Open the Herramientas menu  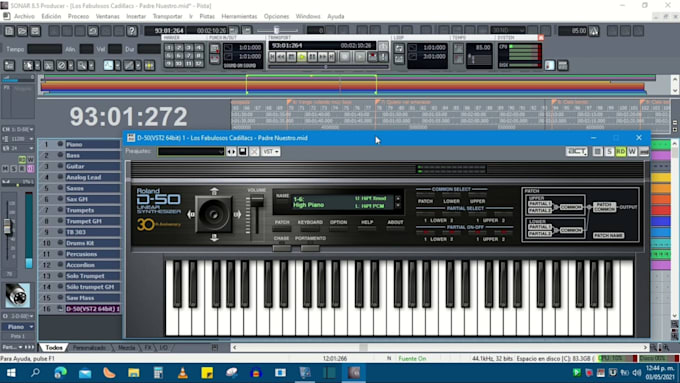tap(239, 16)
